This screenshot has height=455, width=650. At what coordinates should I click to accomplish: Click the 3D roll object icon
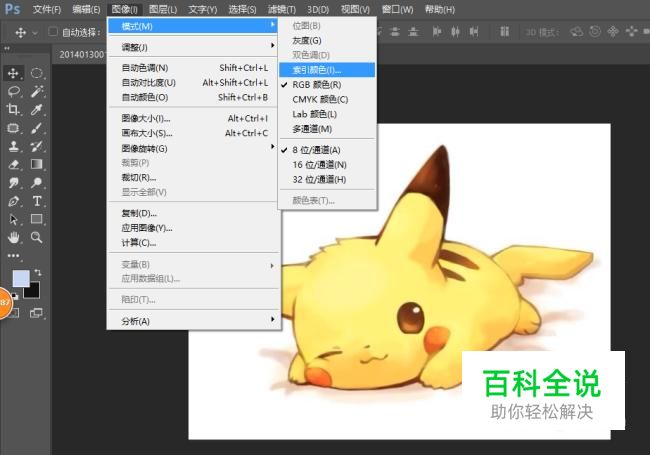coord(595,31)
